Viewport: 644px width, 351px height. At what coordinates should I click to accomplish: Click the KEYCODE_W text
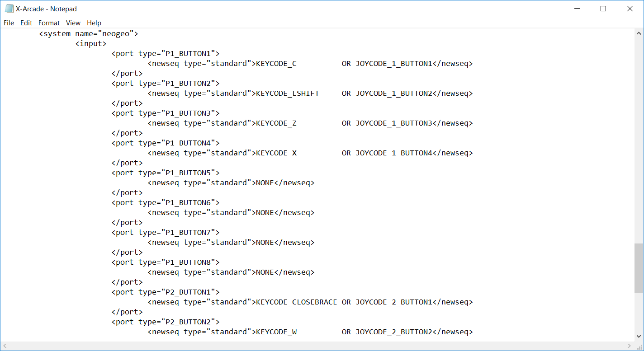click(276, 332)
